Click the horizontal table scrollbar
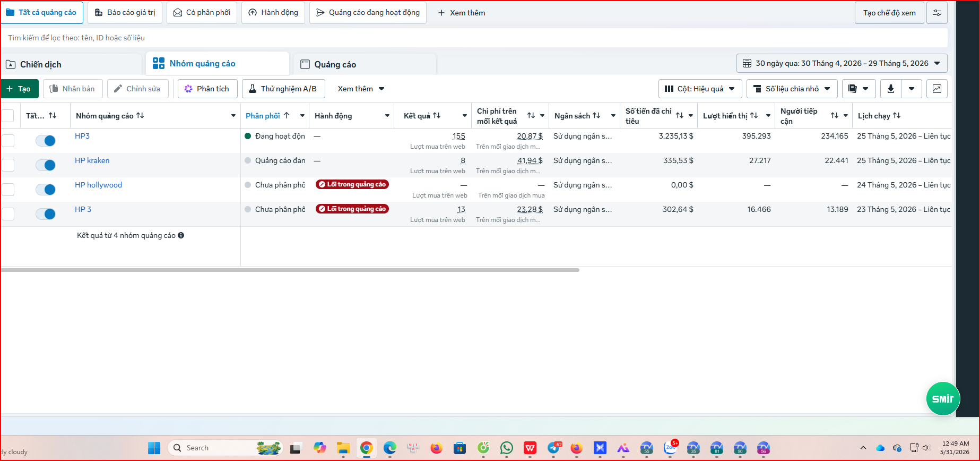The height and width of the screenshot is (461, 980). coord(290,270)
